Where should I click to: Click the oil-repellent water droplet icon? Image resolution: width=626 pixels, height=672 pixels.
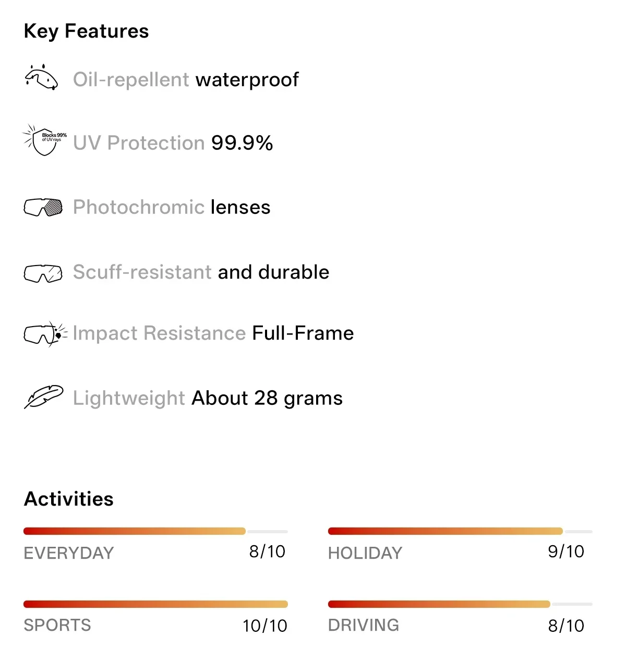(41, 77)
